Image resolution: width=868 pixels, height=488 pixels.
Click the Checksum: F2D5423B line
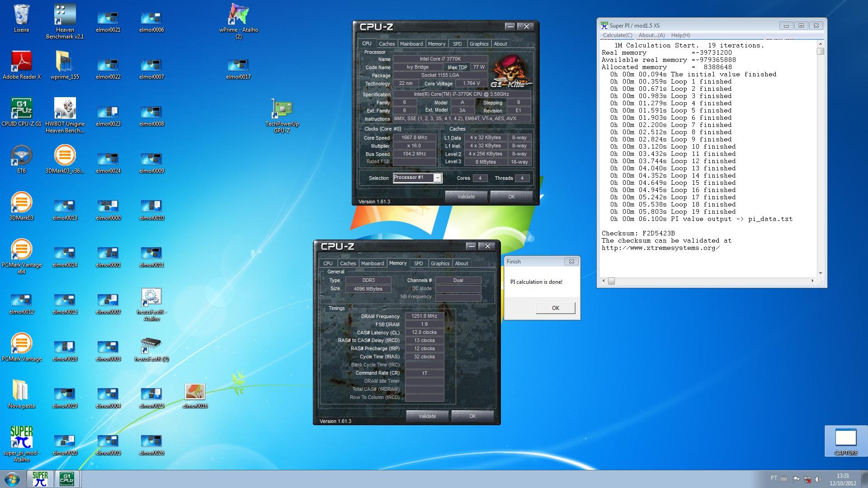click(638, 234)
